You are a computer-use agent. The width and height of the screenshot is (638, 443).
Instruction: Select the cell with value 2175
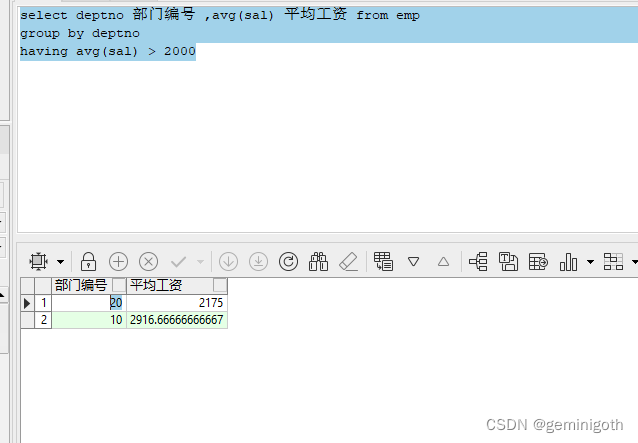tap(177, 303)
